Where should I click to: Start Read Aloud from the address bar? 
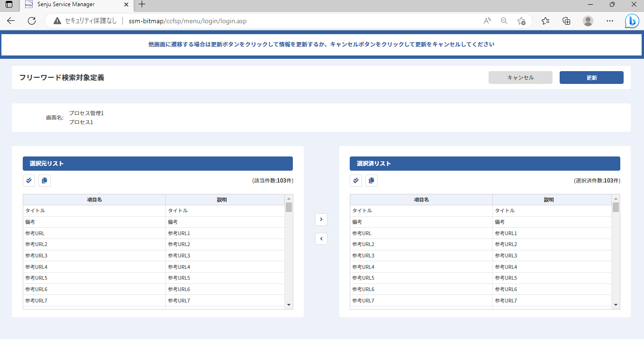coord(487,21)
